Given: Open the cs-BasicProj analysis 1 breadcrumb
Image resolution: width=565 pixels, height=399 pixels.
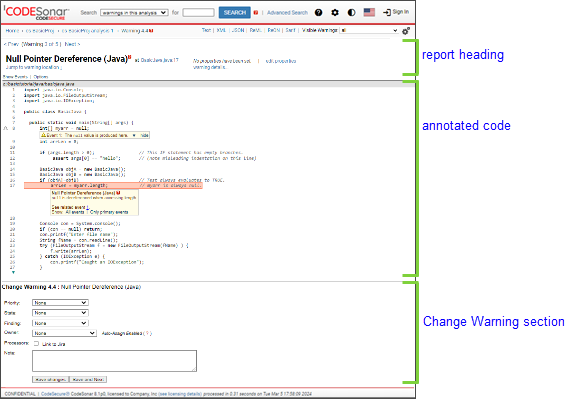Looking at the screenshot, I should pos(88,31).
